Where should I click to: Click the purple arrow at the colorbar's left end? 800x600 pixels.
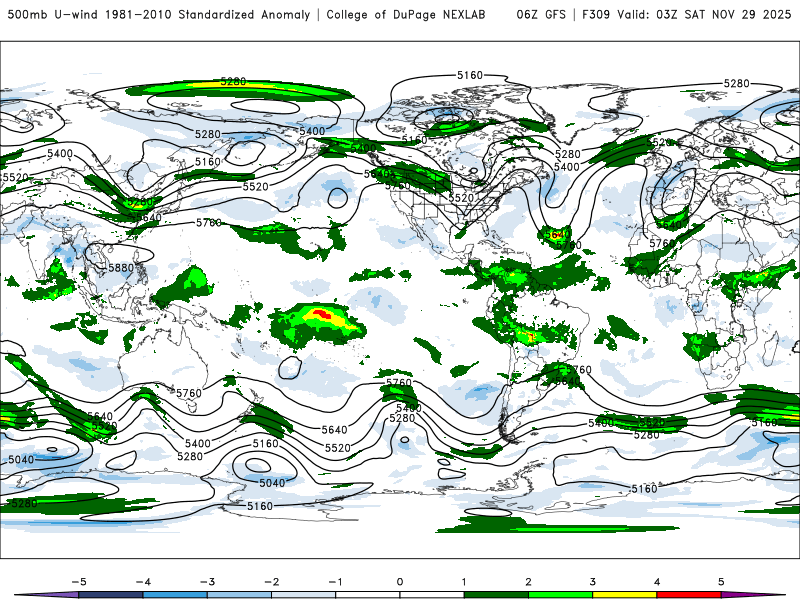(x=47, y=595)
